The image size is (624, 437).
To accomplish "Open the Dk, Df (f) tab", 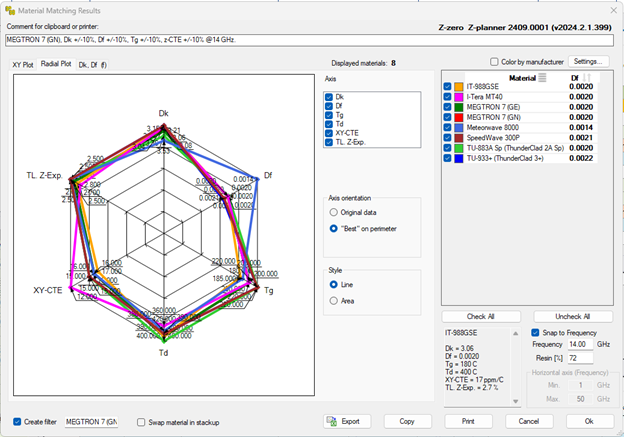I will pyautogui.click(x=94, y=63).
